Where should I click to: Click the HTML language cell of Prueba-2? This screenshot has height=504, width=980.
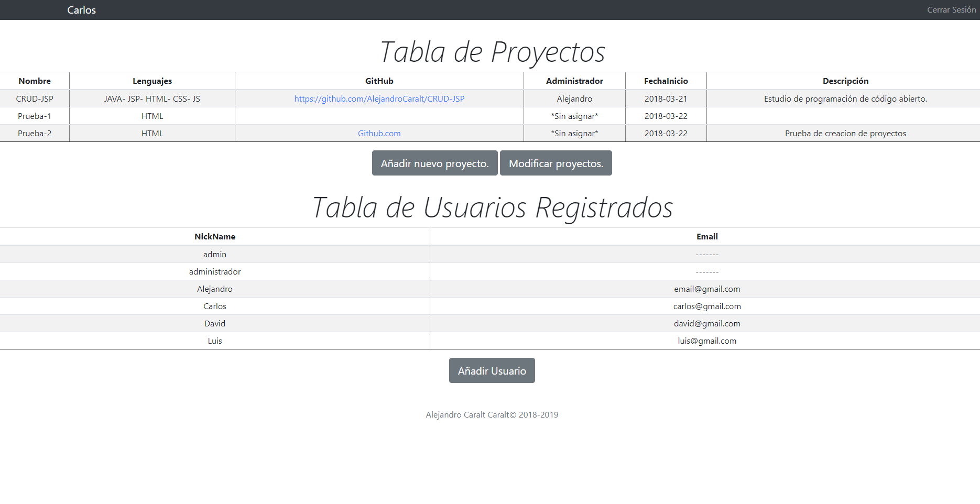pyautogui.click(x=152, y=133)
